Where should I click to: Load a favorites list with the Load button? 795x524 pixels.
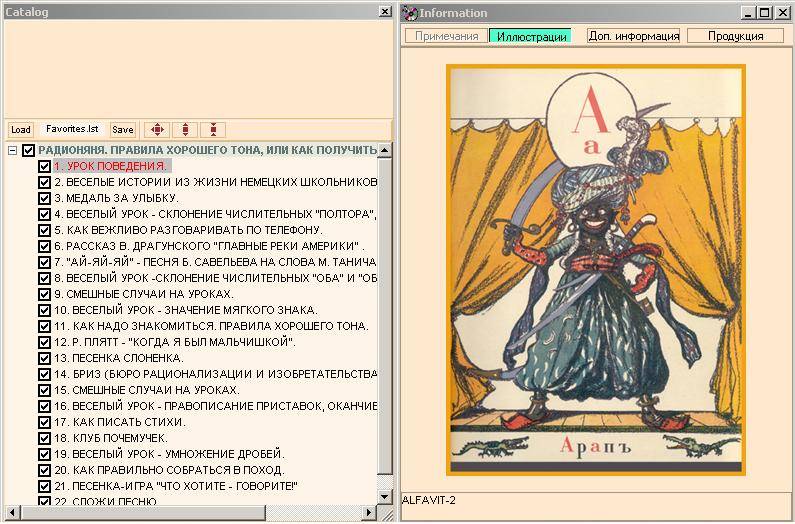click(21, 130)
